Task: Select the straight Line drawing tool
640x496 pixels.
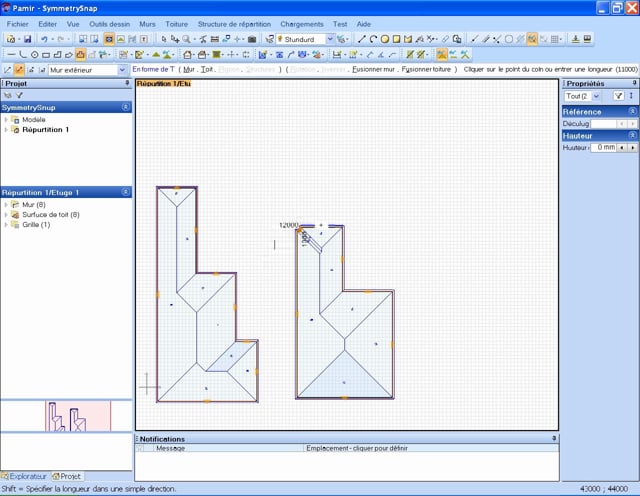Action: tap(362, 39)
